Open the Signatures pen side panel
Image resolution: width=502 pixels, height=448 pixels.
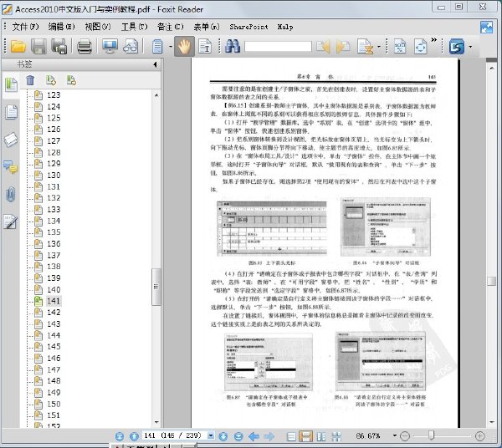(11, 221)
